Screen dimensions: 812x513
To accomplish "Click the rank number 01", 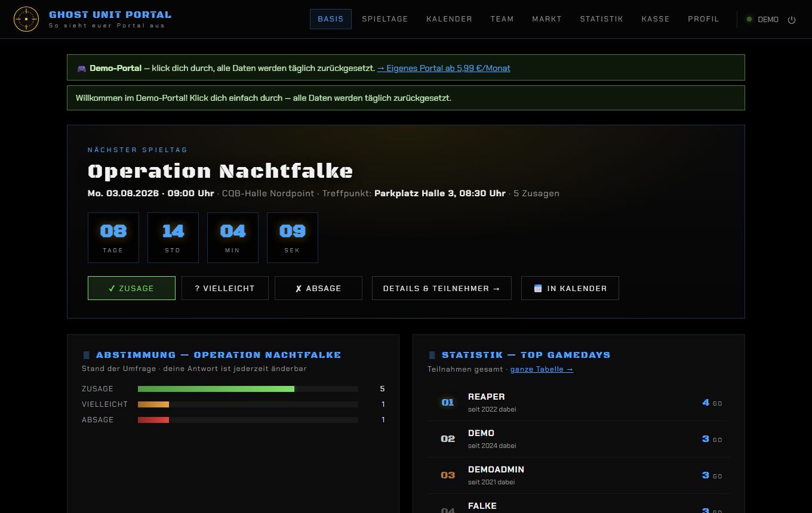I will [x=448, y=403].
